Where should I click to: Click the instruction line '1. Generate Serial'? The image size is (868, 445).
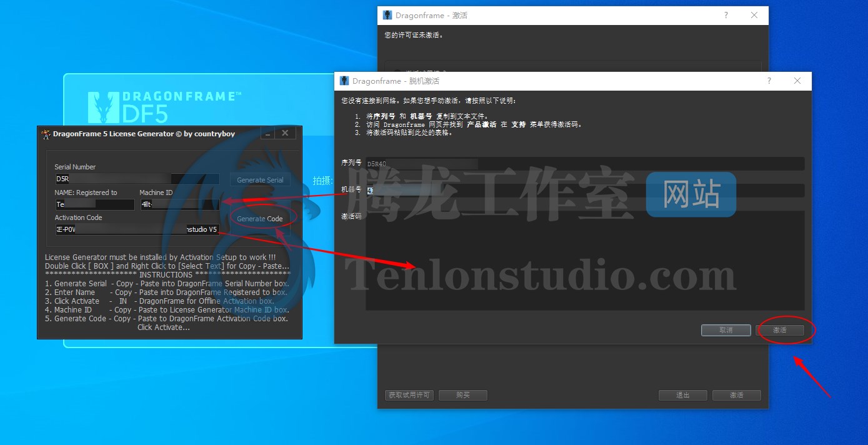[166, 284]
